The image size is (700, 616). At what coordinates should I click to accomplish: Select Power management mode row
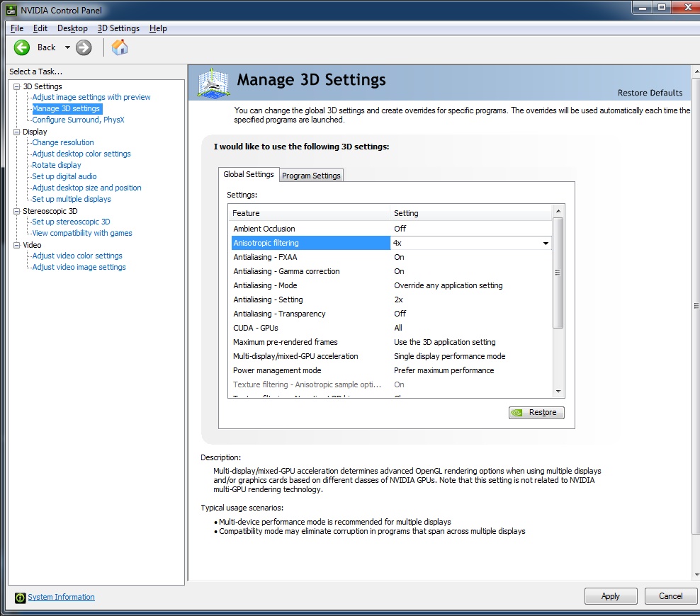(392, 371)
